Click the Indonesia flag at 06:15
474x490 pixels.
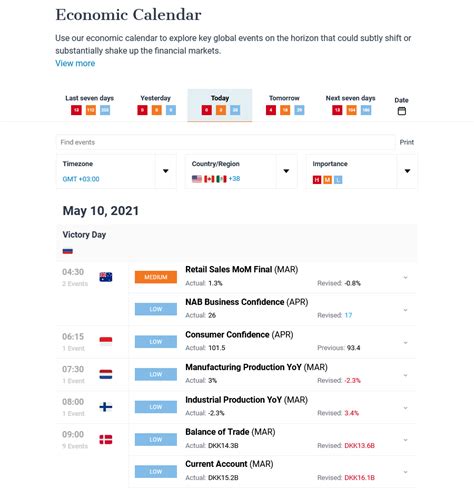click(x=106, y=341)
